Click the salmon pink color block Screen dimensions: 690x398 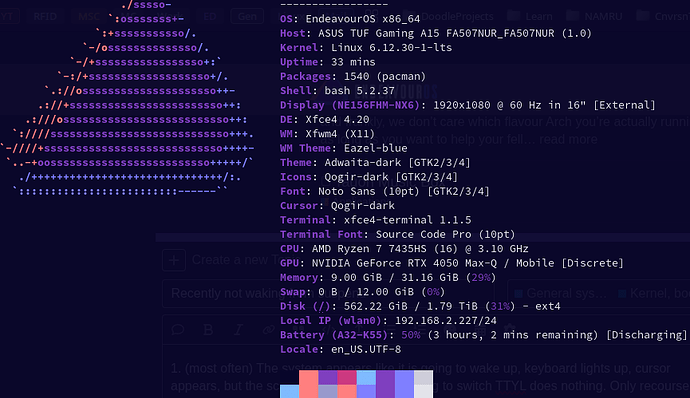[x=308, y=384]
